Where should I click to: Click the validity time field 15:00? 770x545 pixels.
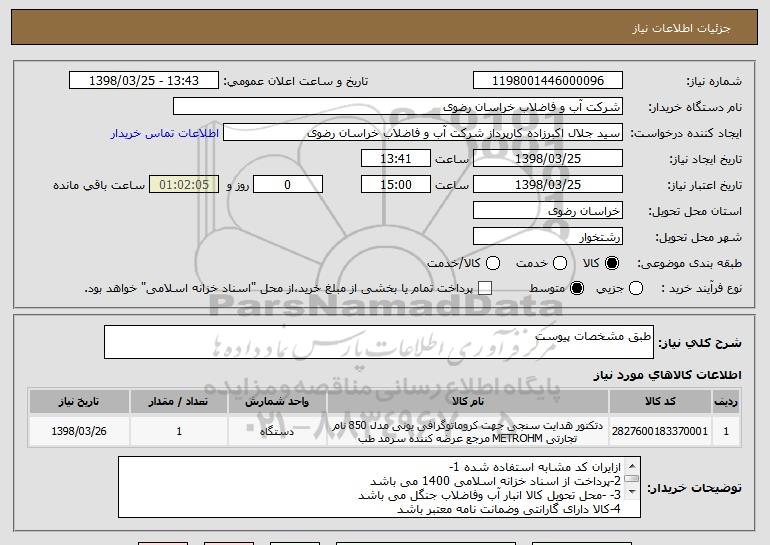[x=396, y=185]
